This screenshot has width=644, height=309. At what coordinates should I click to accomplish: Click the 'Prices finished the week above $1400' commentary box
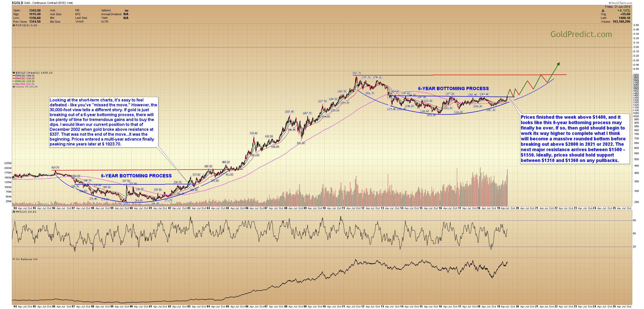[x=575, y=139]
